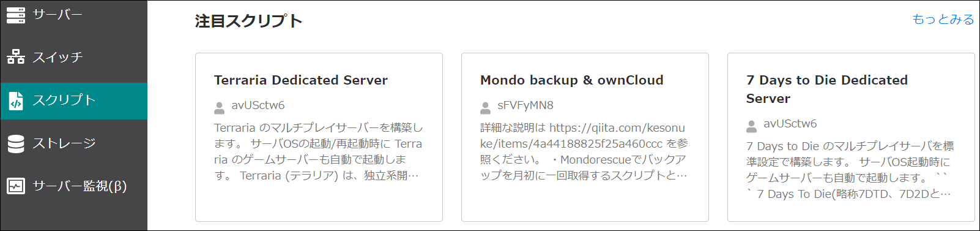Click the user avatar icon beside sFVFyMN8

pos(485,108)
